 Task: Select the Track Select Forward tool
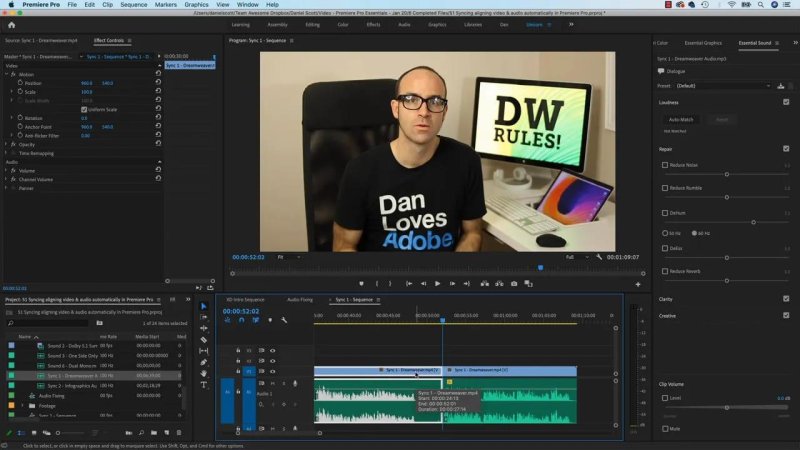(204, 317)
